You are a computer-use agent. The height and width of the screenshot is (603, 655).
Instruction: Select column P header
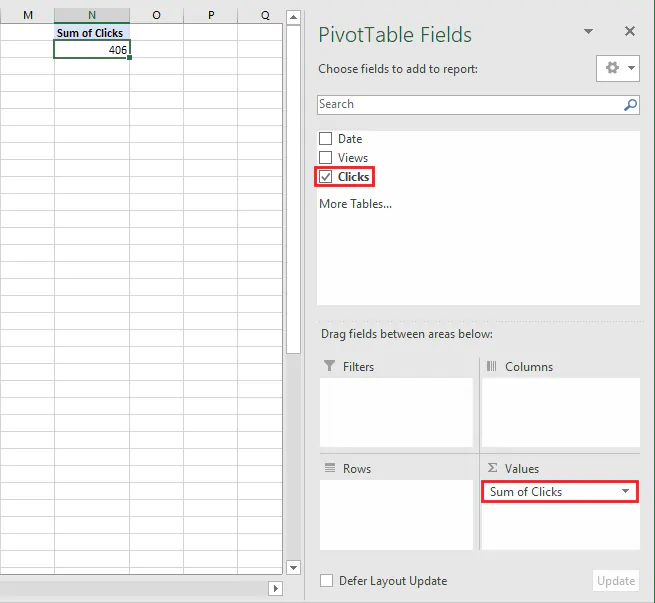coord(211,15)
